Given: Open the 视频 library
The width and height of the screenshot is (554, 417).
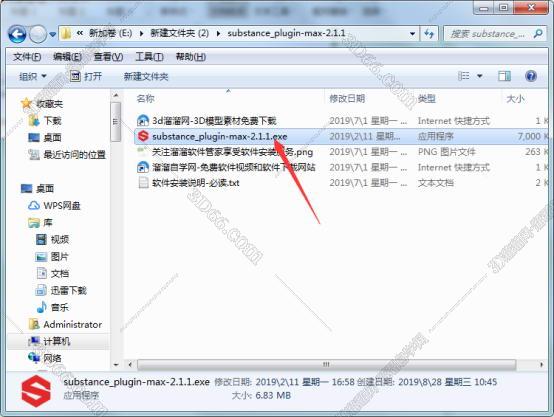Looking at the screenshot, I should click(x=60, y=240).
